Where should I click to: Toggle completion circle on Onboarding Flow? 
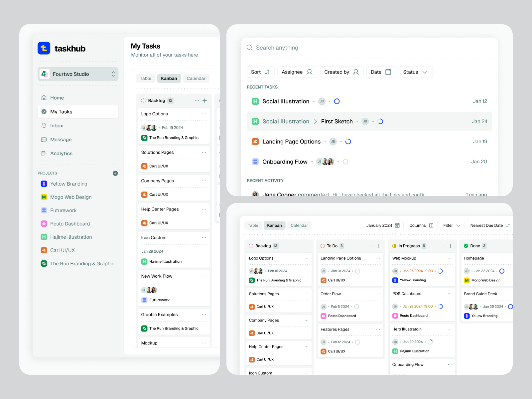345,162
